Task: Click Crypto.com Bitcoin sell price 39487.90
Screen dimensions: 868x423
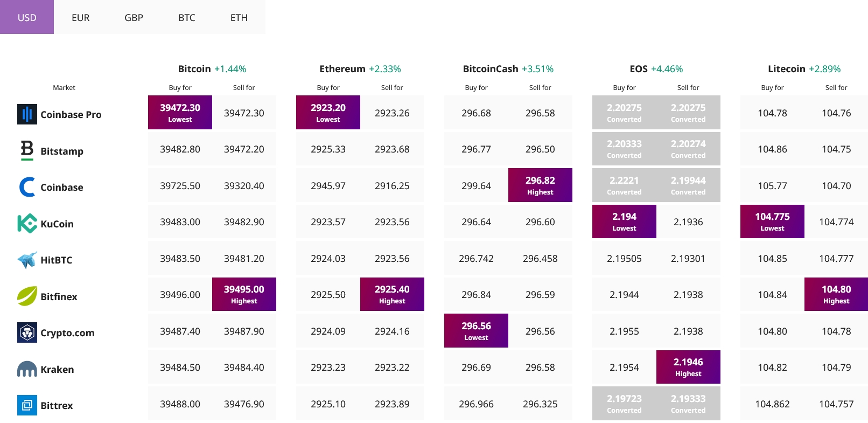Action: click(244, 331)
